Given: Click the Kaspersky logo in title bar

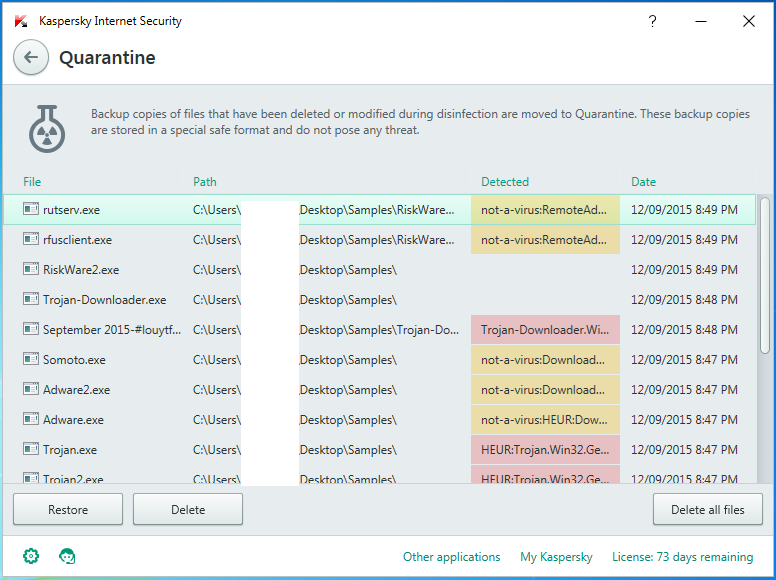Looking at the screenshot, I should [21, 21].
